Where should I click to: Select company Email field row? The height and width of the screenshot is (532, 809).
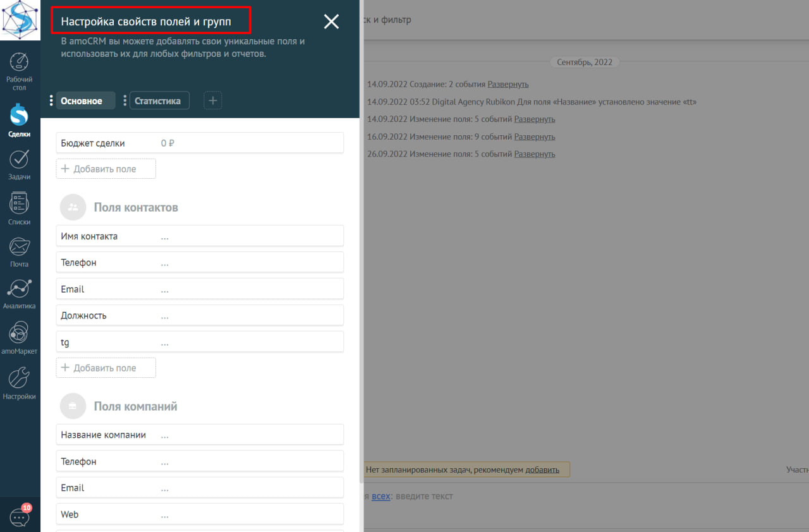tap(200, 488)
